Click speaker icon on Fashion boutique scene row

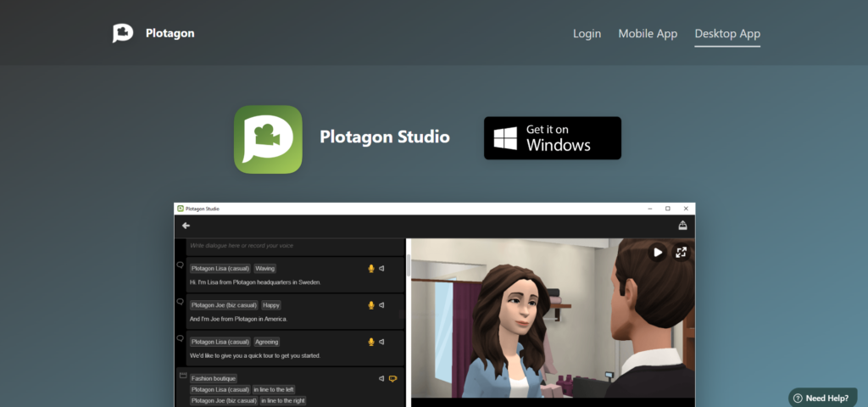click(381, 379)
